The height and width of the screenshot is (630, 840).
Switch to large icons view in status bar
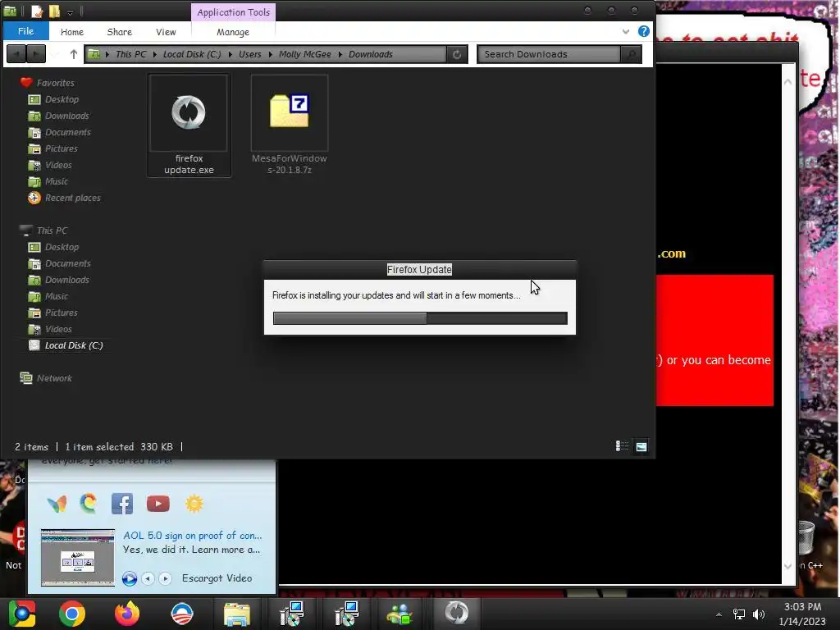tap(641, 446)
